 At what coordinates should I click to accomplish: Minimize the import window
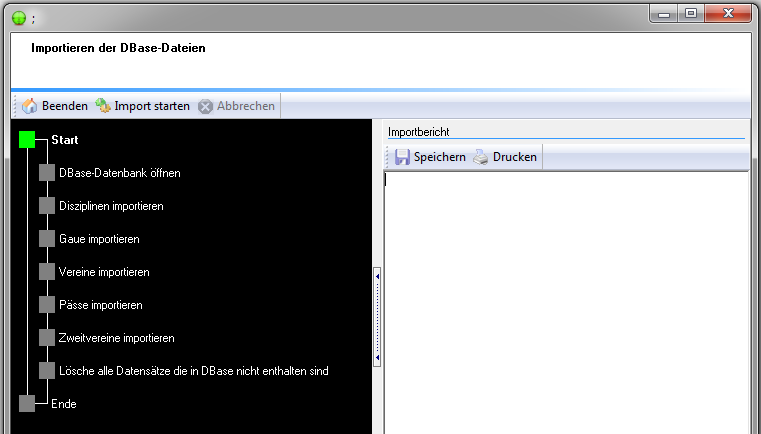[x=663, y=14]
